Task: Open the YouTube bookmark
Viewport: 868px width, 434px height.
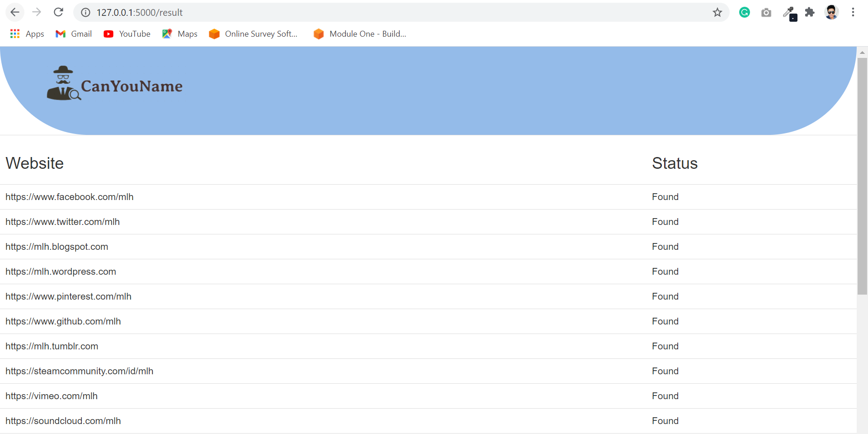Action: coord(127,34)
